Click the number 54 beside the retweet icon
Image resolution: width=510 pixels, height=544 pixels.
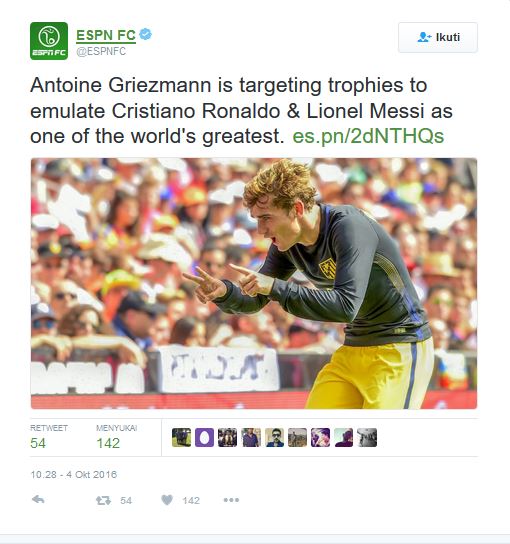pyautogui.click(x=126, y=500)
